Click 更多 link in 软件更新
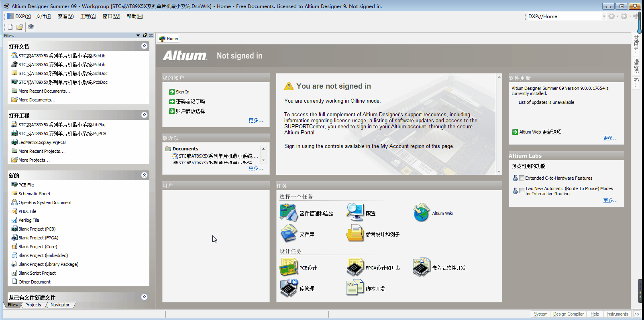Screen dimensions: 644x320 pyautogui.click(x=610, y=138)
